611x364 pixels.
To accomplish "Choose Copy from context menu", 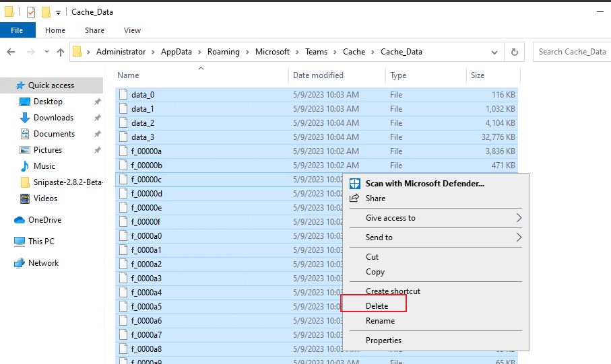I will (436, 272).
